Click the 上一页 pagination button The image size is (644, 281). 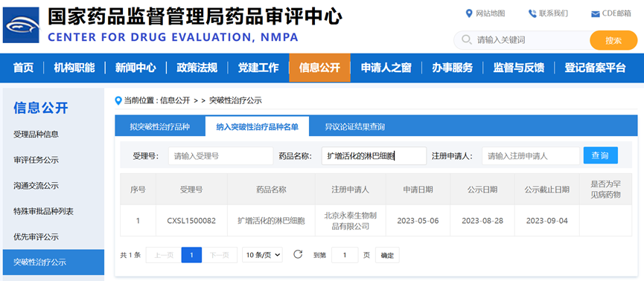pyautogui.click(x=164, y=255)
